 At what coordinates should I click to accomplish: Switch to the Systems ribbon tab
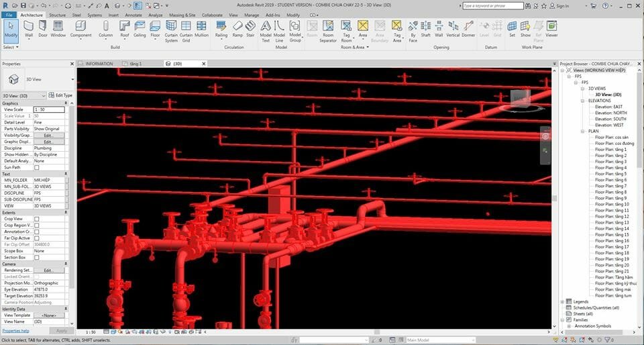pyautogui.click(x=95, y=14)
